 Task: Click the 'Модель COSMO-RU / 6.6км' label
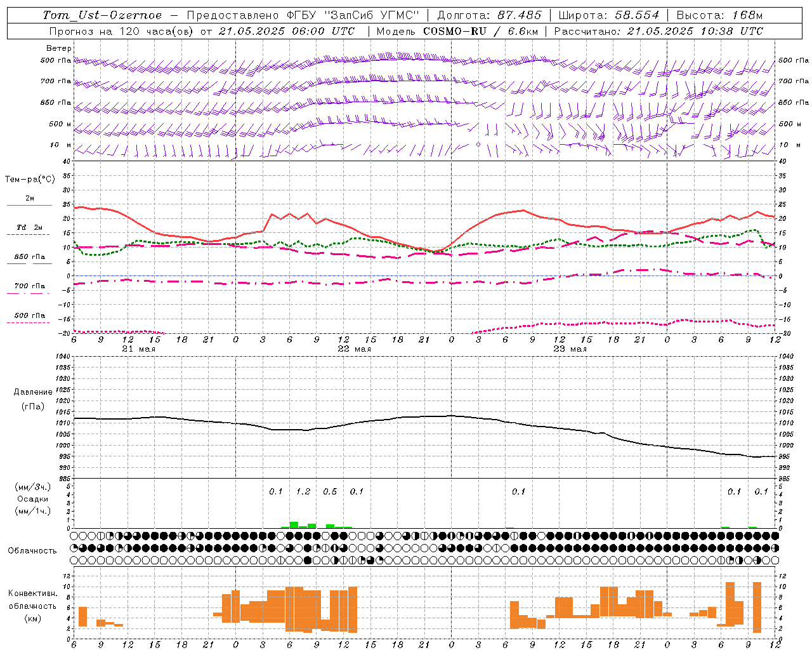click(457, 31)
